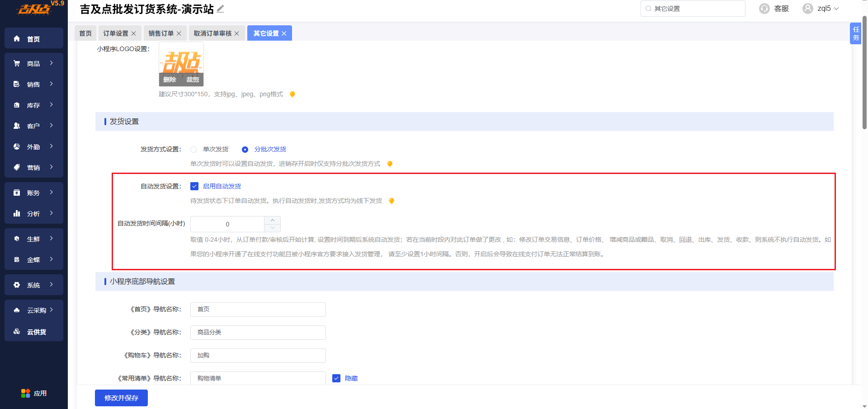Image resolution: width=868 pixels, height=409 pixels.
Task: Click the tip bulb next to LOGO size hint
Action: pos(292,94)
